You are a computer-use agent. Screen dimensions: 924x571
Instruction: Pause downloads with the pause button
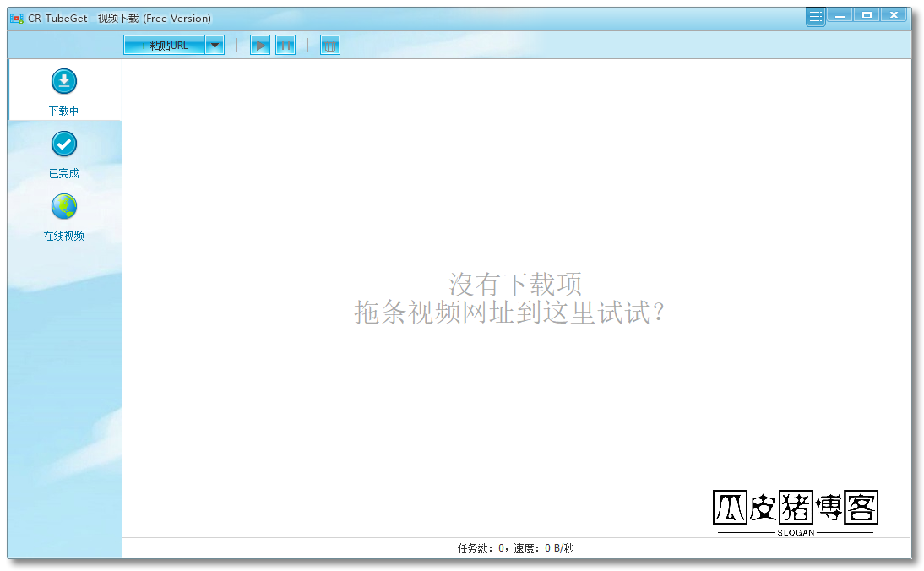click(285, 46)
